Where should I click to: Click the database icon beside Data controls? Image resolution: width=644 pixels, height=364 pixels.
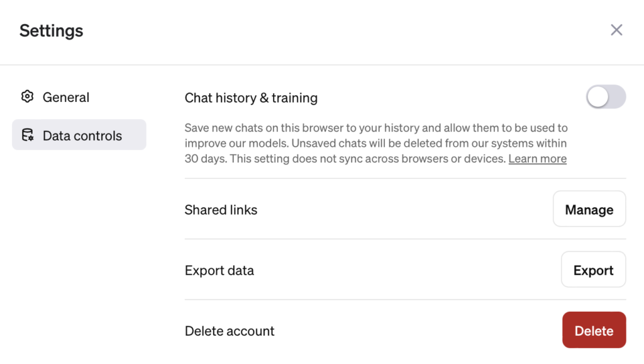[x=28, y=135]
